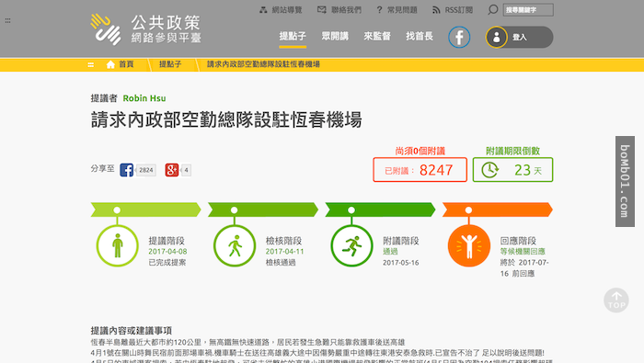
Task: Open the 常見問題 FAQ link
Action: 397,10
